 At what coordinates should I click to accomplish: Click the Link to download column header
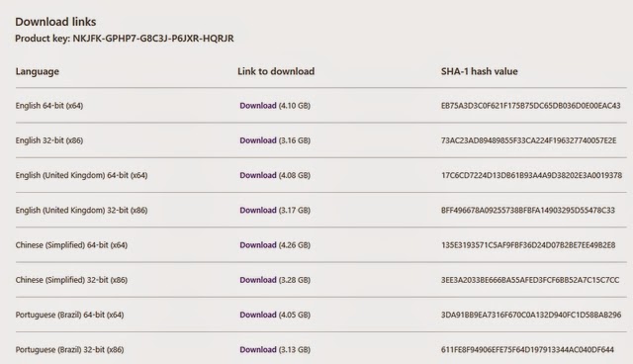pos(276,71)
